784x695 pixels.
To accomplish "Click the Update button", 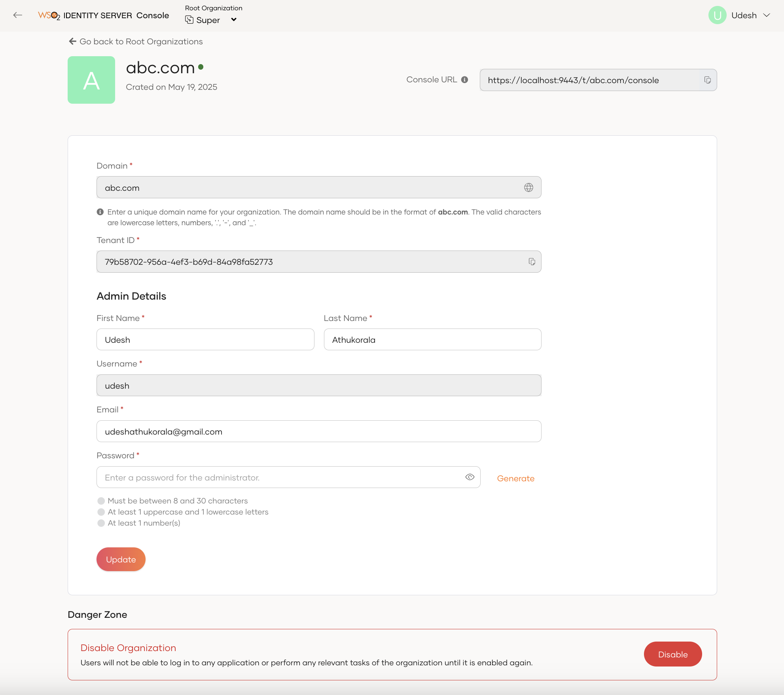I will (121, 559).
